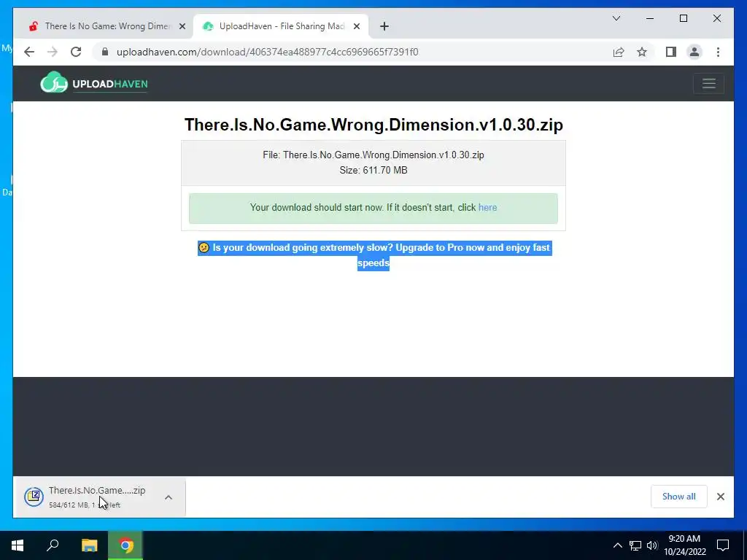The image size is (747, 560).
Task: Open the volume tray icon
Action: (x=652, y=545)
